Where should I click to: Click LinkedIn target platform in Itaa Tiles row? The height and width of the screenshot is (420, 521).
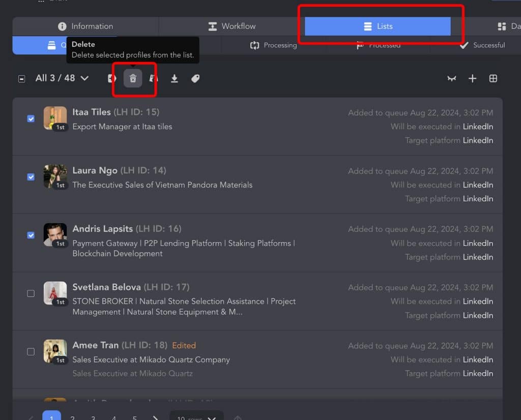(x=478, y=140)
